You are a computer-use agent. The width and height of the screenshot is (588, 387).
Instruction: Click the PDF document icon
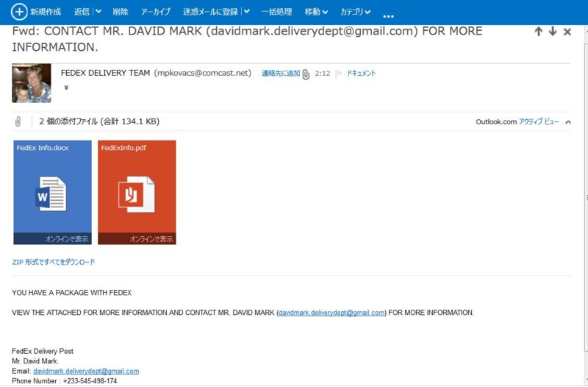136,194
